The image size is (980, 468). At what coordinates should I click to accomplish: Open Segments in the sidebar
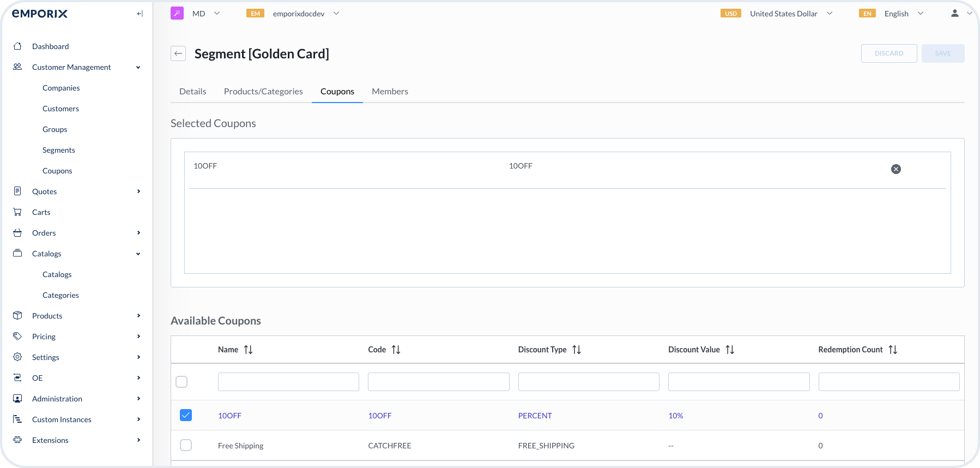tap(59, 150)
